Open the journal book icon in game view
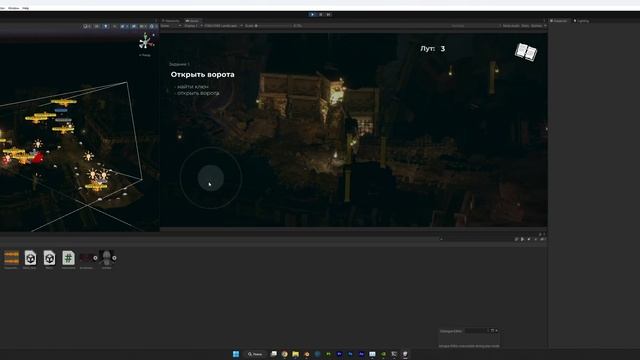 (526, 52)
